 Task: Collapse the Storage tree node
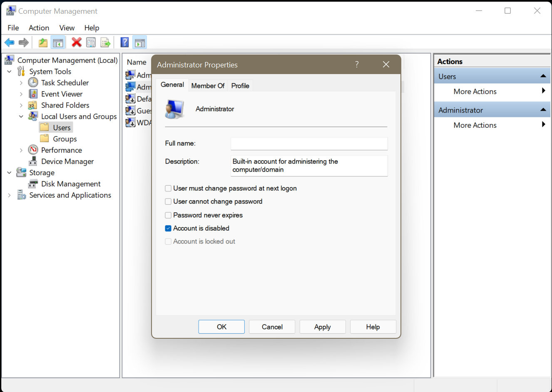[x=9, y=173]
